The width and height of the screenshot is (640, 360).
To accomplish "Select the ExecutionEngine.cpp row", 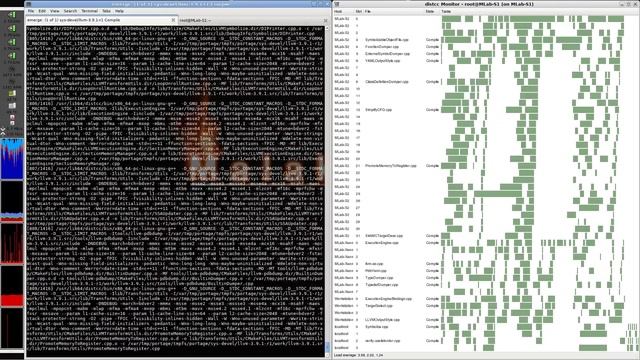I will [x=486, y=243].
